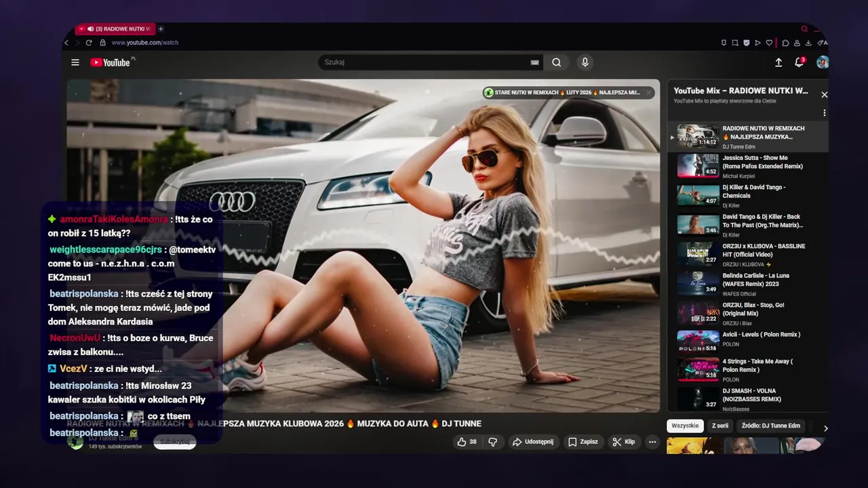Select the Z serii filter chip
This screenshot has height=488, width=868.
(720, 426)
